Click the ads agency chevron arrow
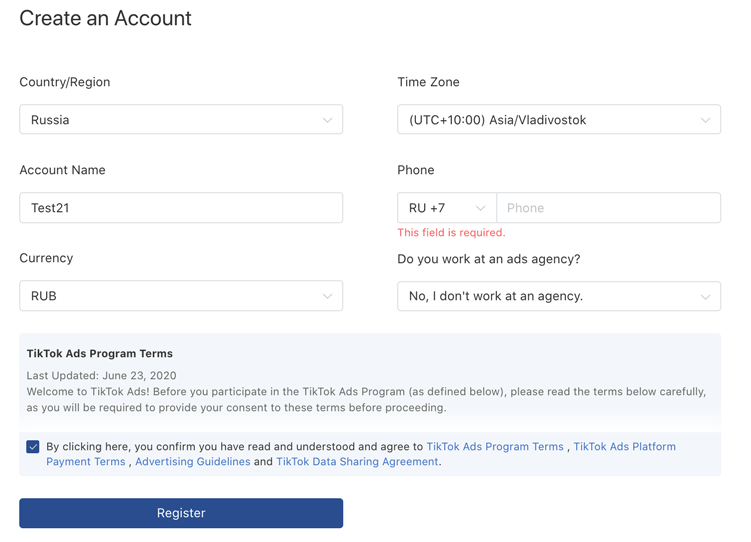751x542 pixels. 705,296
